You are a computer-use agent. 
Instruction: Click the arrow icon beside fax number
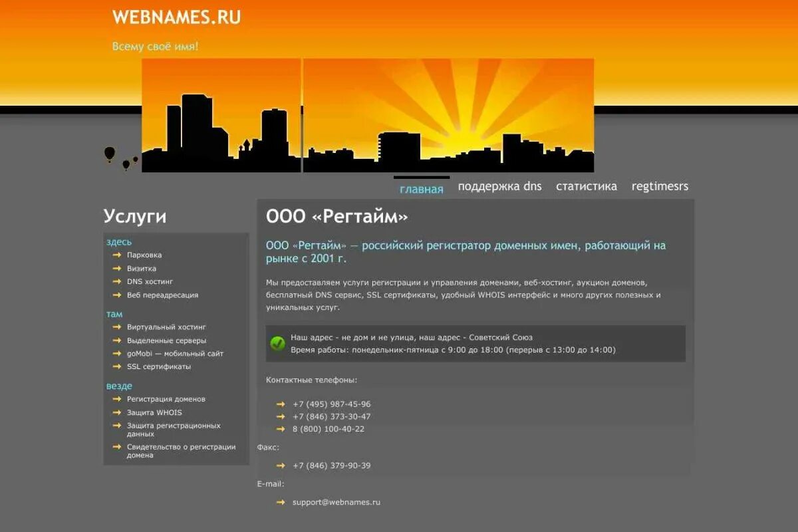click(281, 465)
